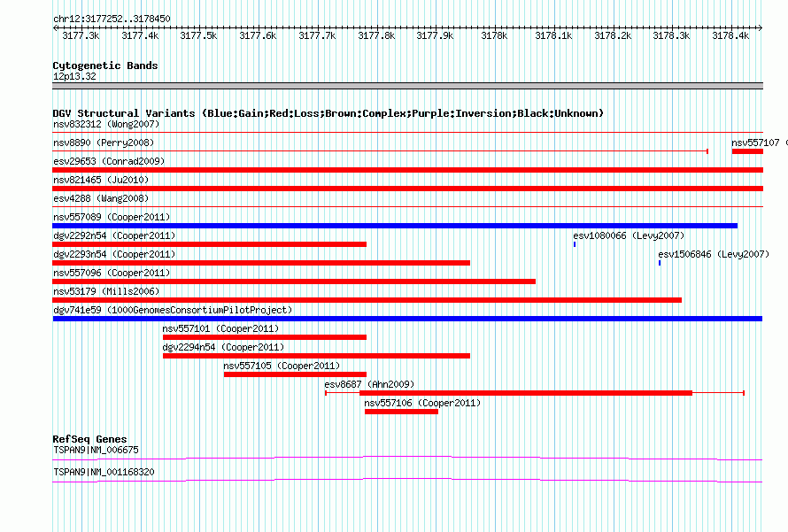Screen dimensions: 788x532
Task: Click the small blue esv1080066 marker
Action: (x=575, y=244)
